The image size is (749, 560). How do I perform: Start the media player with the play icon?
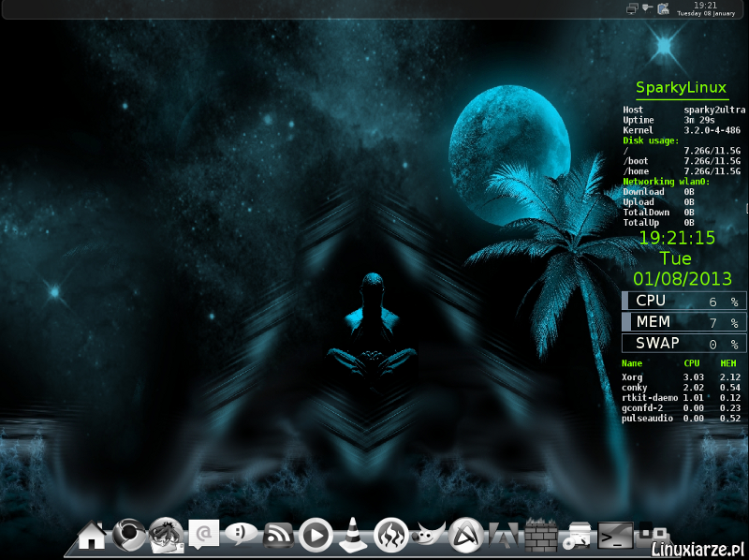tap(316, 534)
